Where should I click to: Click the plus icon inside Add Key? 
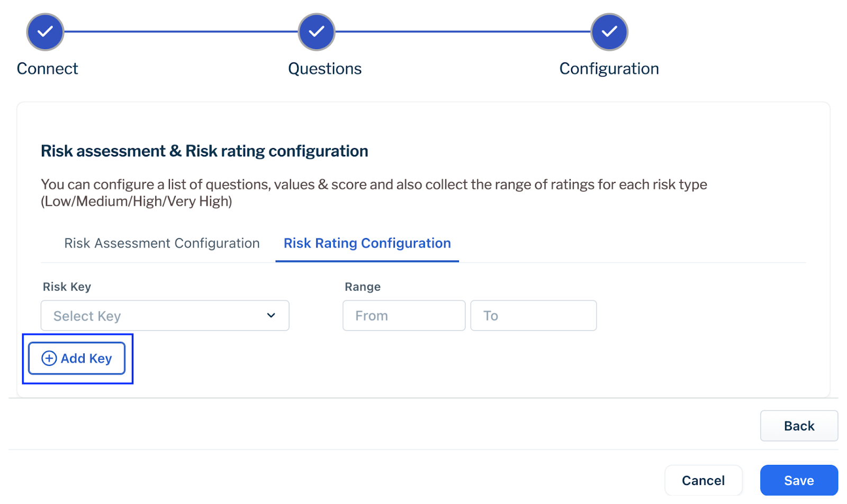click(49, 359)
